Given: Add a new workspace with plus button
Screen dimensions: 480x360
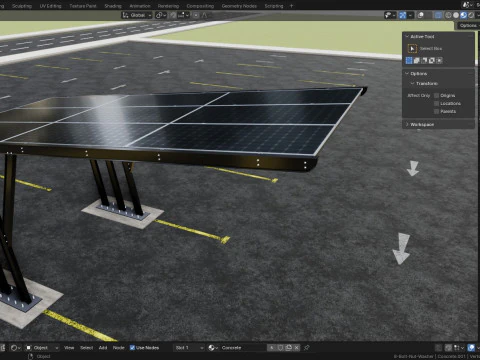Looking at the screenshot, I should [291, 6].
